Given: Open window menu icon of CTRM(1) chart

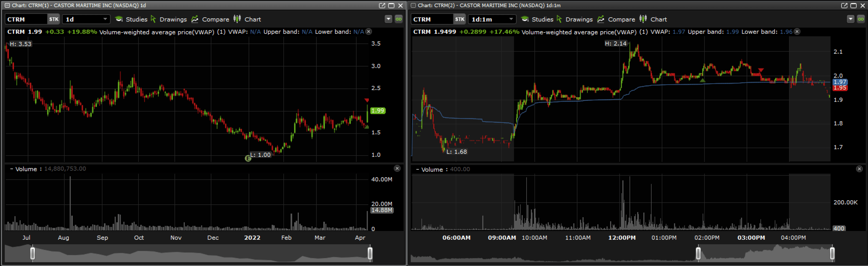Looking at the screenshot, I should [x=7, y=5].
